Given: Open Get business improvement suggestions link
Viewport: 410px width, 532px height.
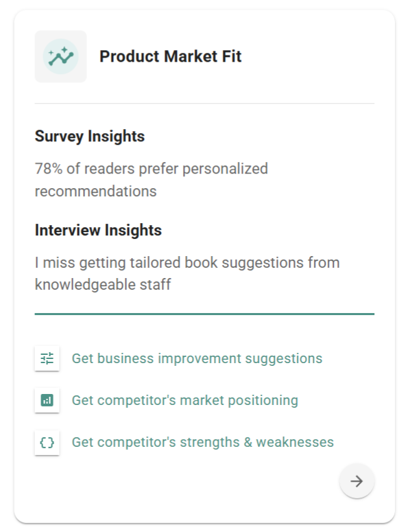Looking at the screenshot, I should (x=197, y=358).
